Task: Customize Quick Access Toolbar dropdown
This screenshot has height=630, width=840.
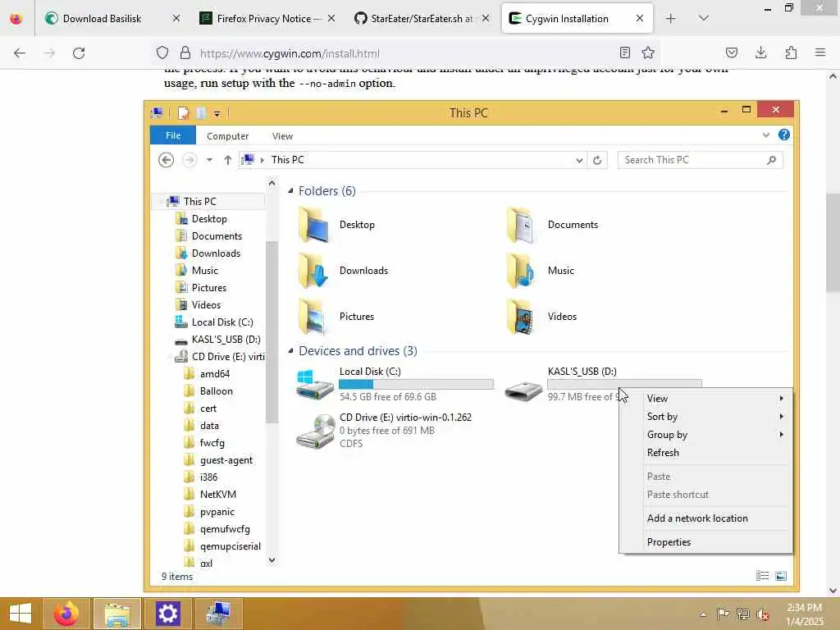Action: tap(217, 113)
